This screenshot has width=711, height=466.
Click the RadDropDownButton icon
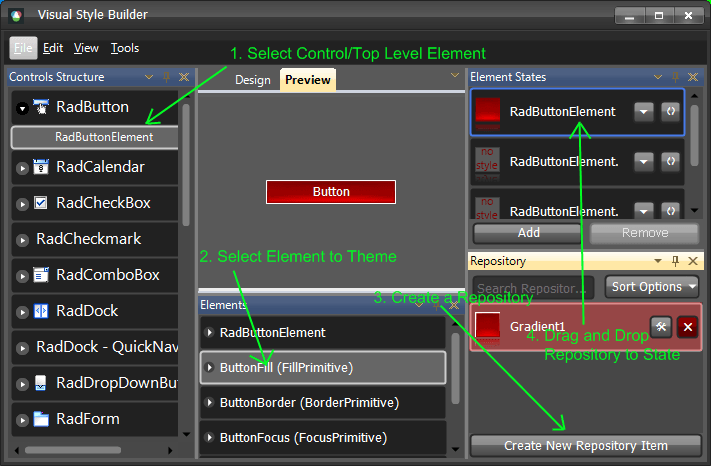(x=41, y=383)
